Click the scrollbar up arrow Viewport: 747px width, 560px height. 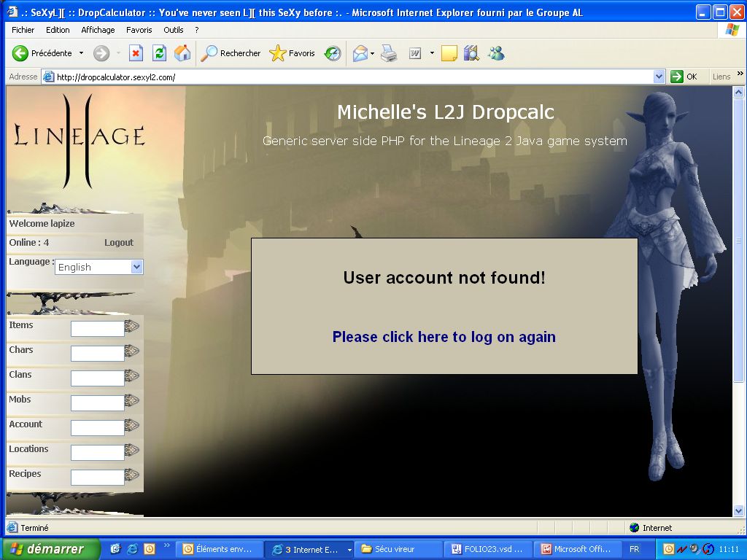tap(738, 93)
